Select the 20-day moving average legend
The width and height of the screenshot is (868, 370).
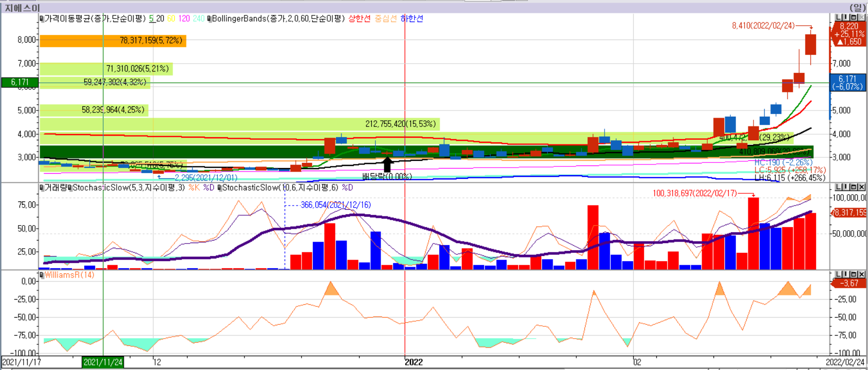160,18
